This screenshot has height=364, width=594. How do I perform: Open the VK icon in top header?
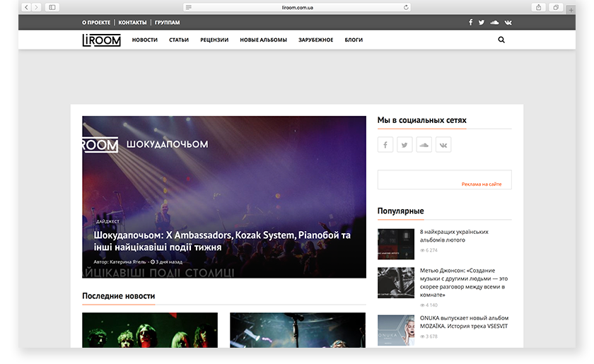pos(508,23)
